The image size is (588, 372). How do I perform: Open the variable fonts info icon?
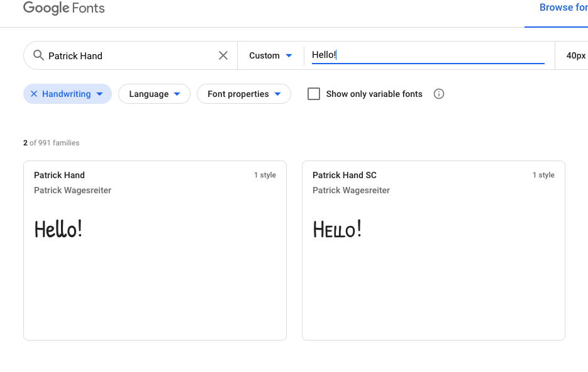(x=439, y=94)
